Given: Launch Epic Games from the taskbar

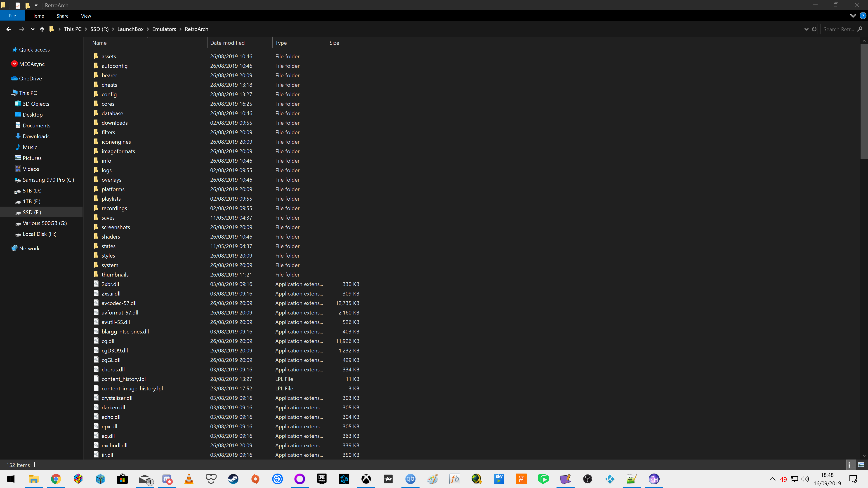Looking at the screenshot, I should click(x=322, y=479).
